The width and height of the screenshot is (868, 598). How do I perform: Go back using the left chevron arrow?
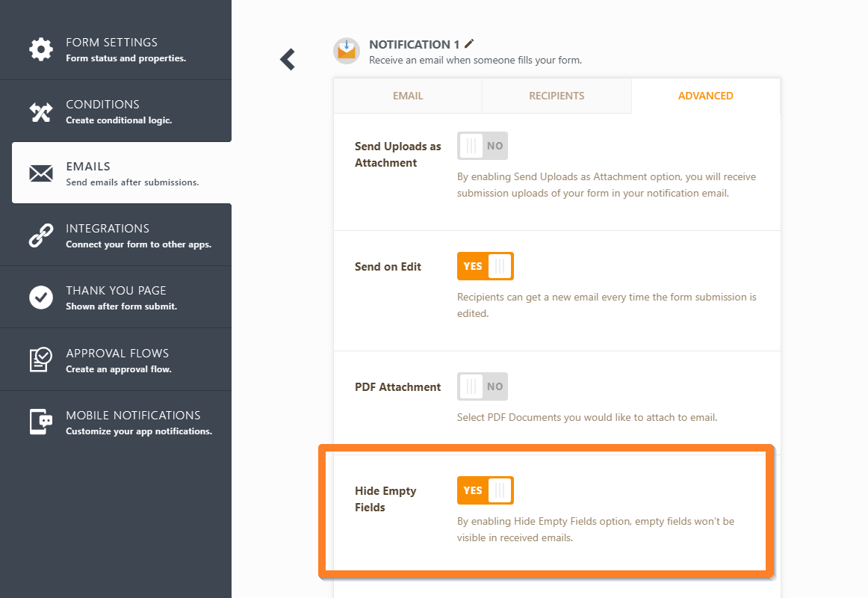click(x=288, y=59)
